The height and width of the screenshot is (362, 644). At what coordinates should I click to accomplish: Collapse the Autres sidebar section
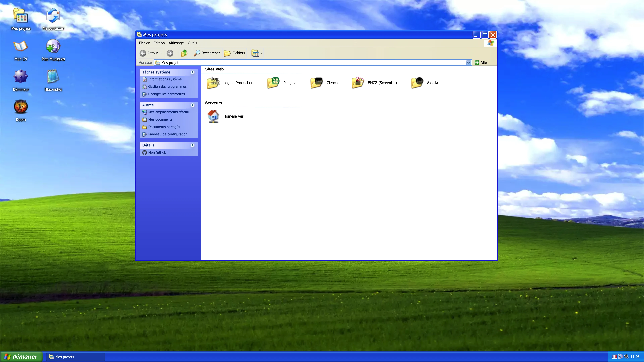pyautogui.click(x=193, y=105)
